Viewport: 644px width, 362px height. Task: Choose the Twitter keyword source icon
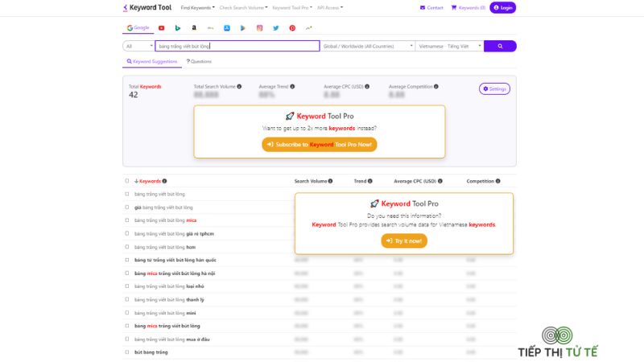276,28
